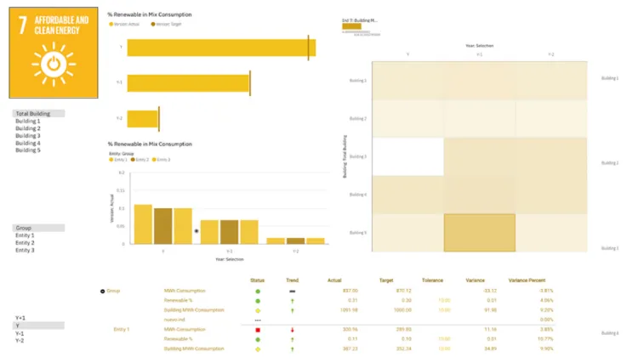Click the actual value 1091.98

(x=349, y=310)
